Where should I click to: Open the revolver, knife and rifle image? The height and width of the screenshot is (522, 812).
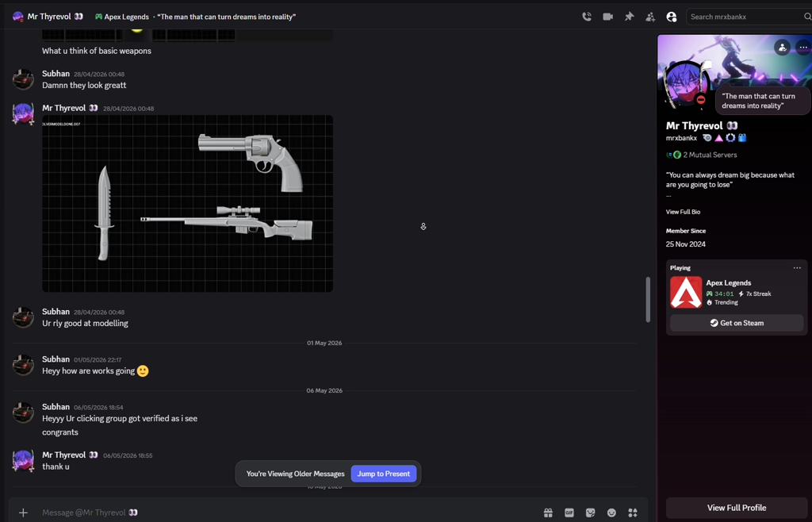coord(187,204)
